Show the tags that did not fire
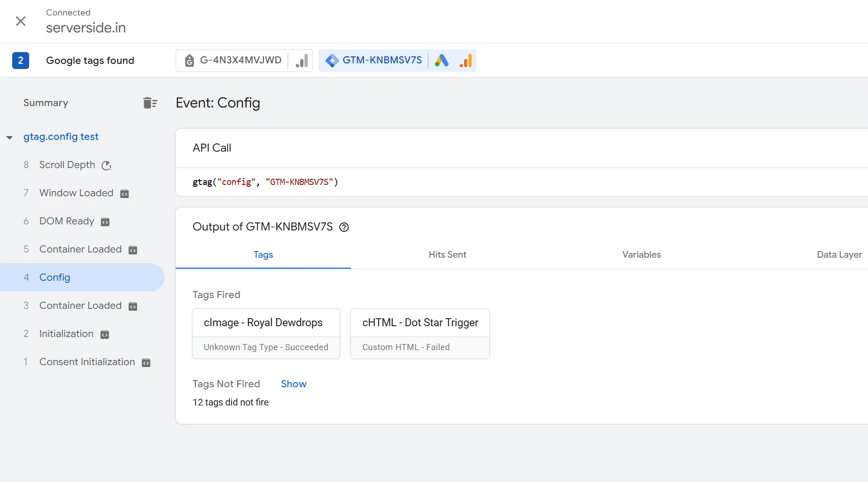Screen dimensions: 868x482 tap(294, 384)
